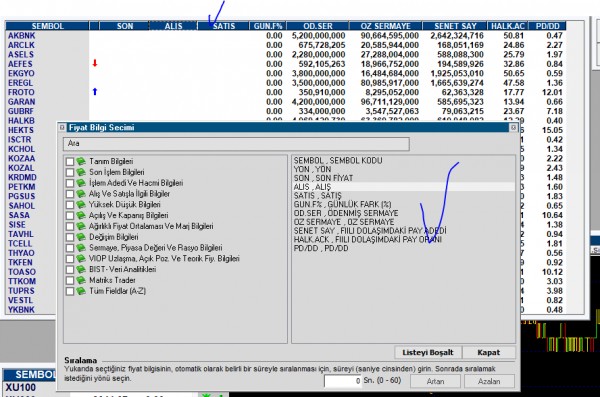Click the folder icon next to Yüksek Düşük Bilgileri
Image resolution: width=600 pixels, height=397 pixels.
81,205
